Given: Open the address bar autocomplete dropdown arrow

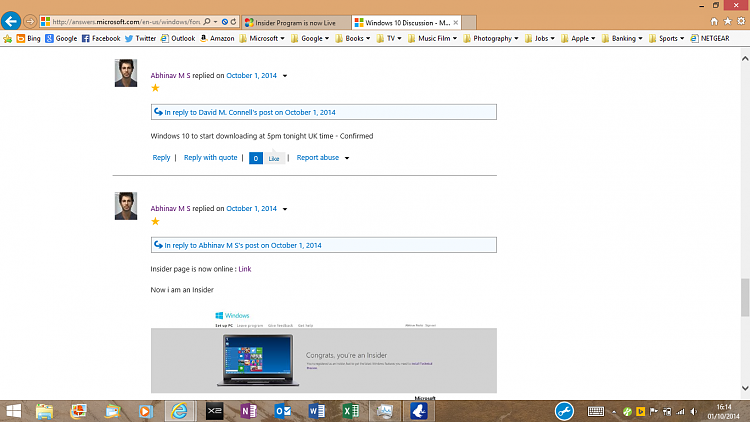Looking at the screenshot, I should click(216, 22).
